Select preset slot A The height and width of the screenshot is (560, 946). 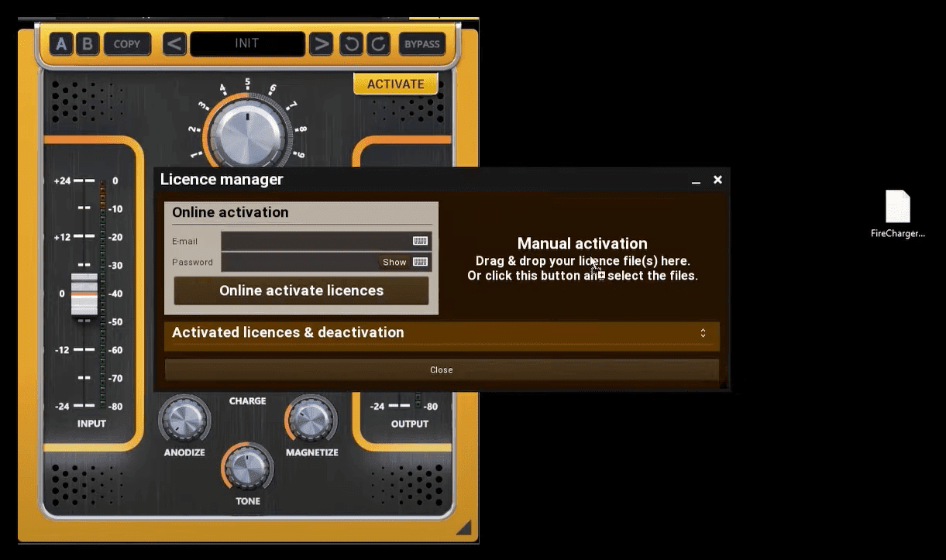(x=62, y=44)
